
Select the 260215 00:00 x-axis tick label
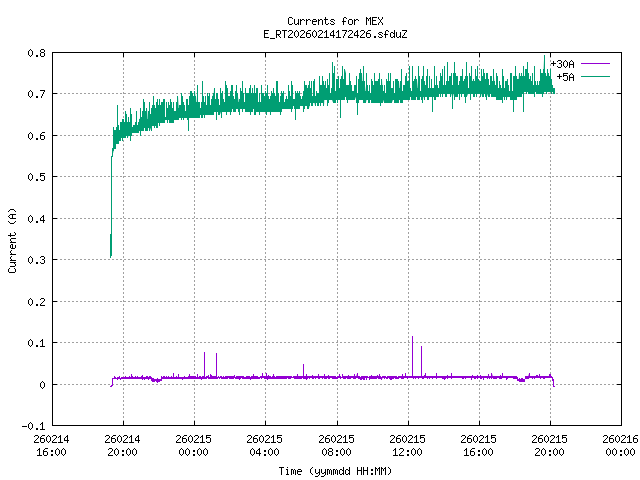point(194,445)
